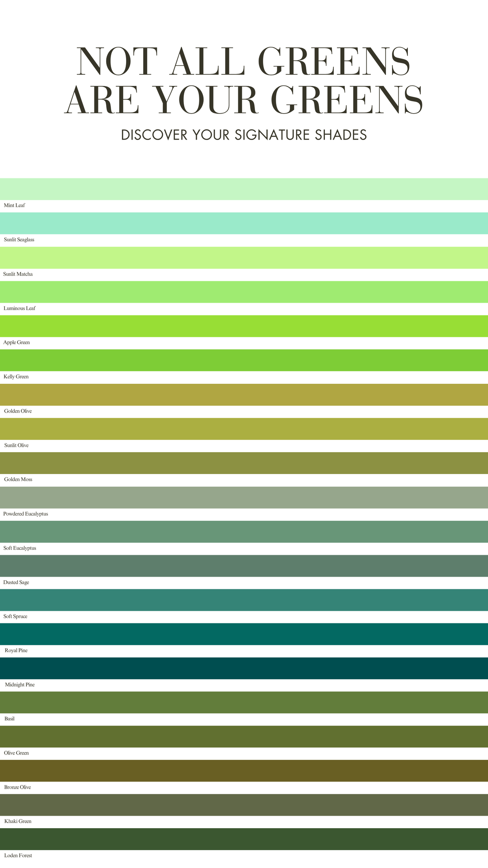Screen dimensions: 488x868
Task: Click the Khaki Green color band
Action: 244,805
